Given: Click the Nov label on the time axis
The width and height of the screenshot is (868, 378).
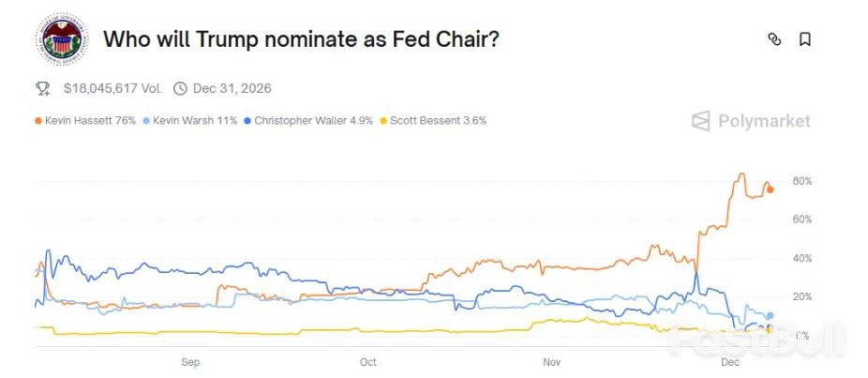Looking at the screenshot, I should tap(551, 361).
